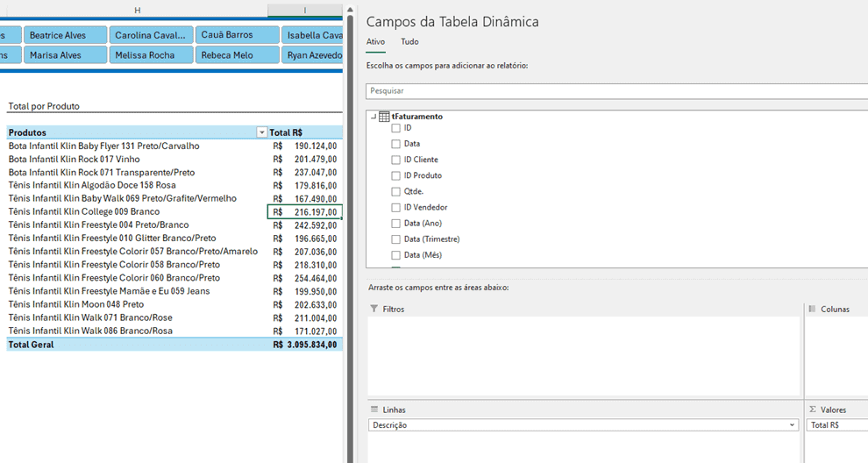Tick the ID Vendedor checkbox
This screenshot has height=463, width=868.
coord(395,208)
